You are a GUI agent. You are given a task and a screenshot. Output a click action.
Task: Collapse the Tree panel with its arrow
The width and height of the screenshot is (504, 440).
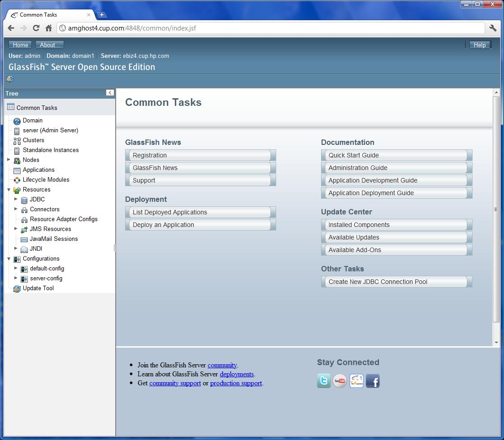point(110,92)
